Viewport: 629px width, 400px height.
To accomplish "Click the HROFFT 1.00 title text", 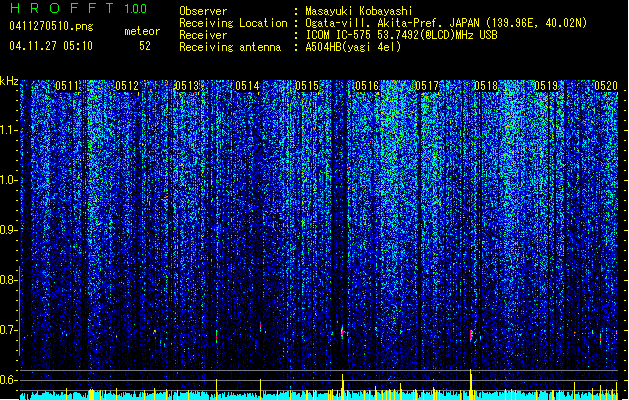I will (79, 8).
